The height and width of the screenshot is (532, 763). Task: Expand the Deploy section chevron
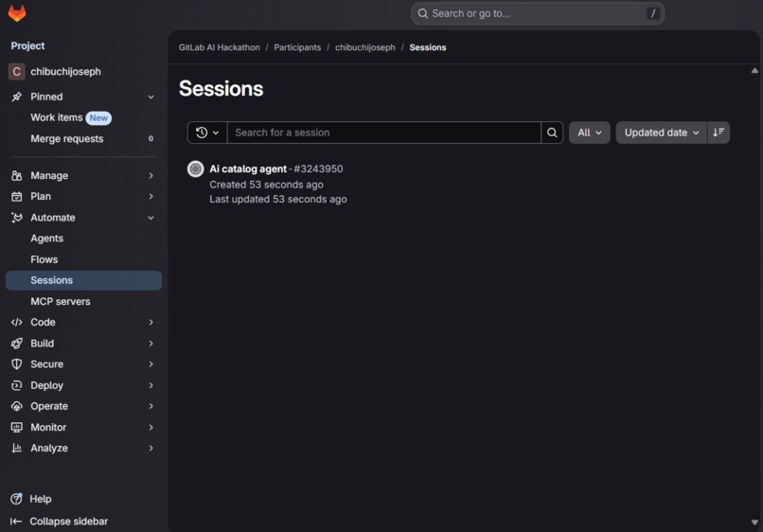tap(151, 385)
